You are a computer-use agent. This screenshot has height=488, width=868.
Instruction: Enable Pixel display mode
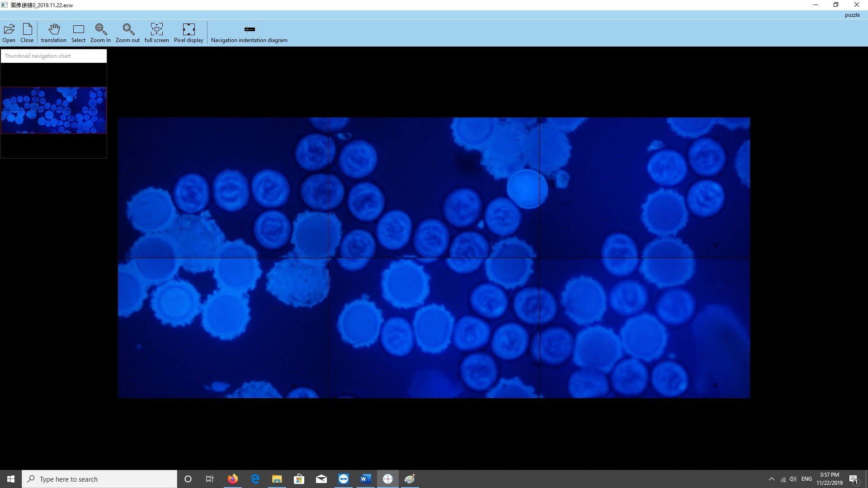pos(189,29)
